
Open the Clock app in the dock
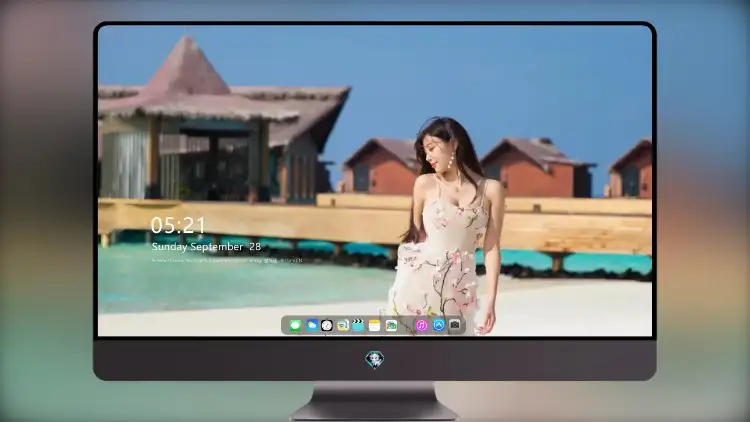[327, 325]
